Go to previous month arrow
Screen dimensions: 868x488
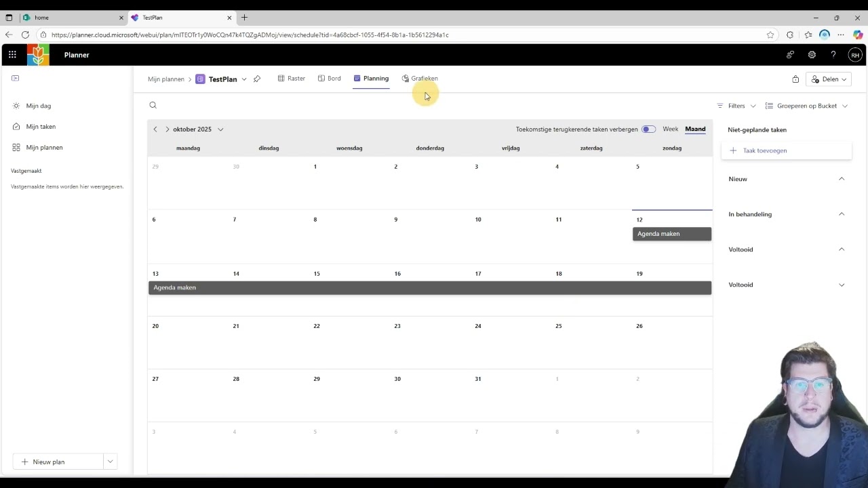coord(155,129)
